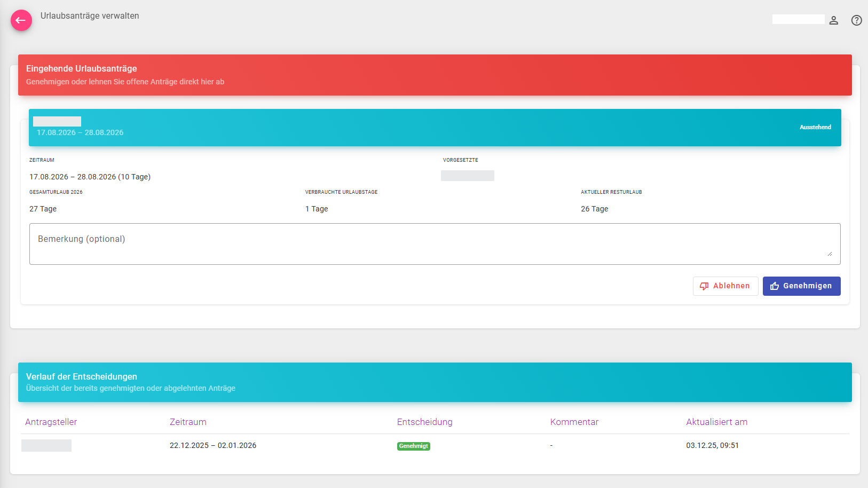
Task: Click the thumbs-up icon on Genehmigen
Action: click(775, 286)
